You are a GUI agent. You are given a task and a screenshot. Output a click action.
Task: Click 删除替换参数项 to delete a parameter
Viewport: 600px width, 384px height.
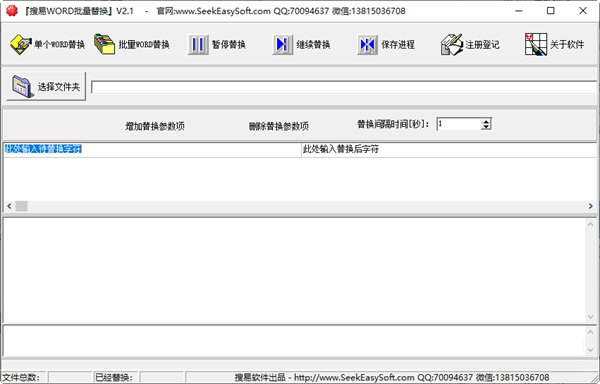coord(279,126)
